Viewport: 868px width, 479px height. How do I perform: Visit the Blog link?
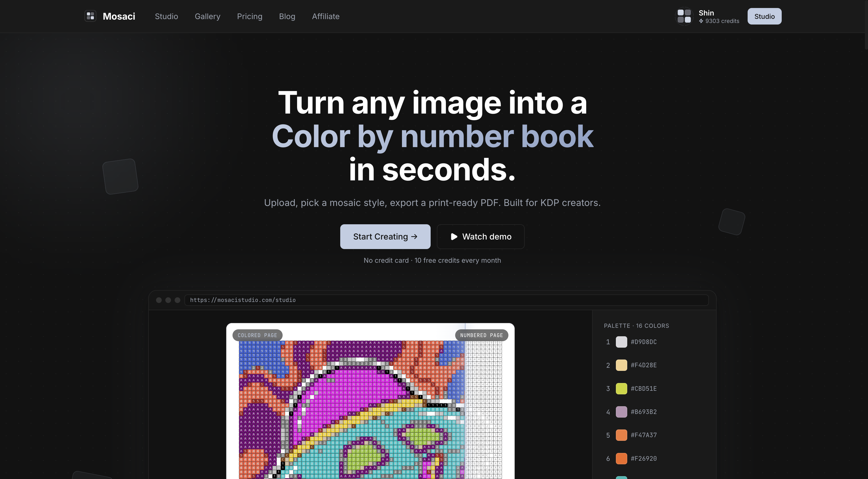[x=287, y=16]
